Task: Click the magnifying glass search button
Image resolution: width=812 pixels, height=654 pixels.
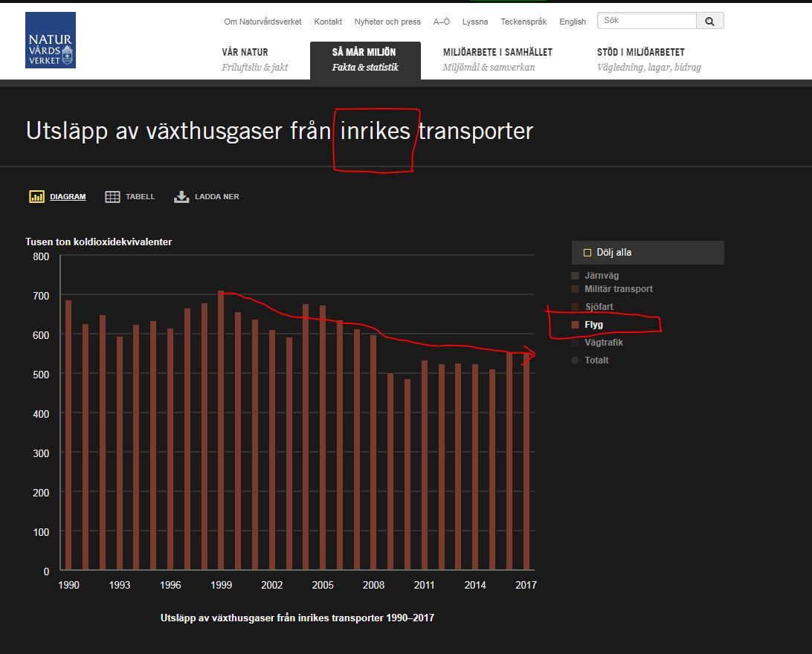Action: click(709, 22)
